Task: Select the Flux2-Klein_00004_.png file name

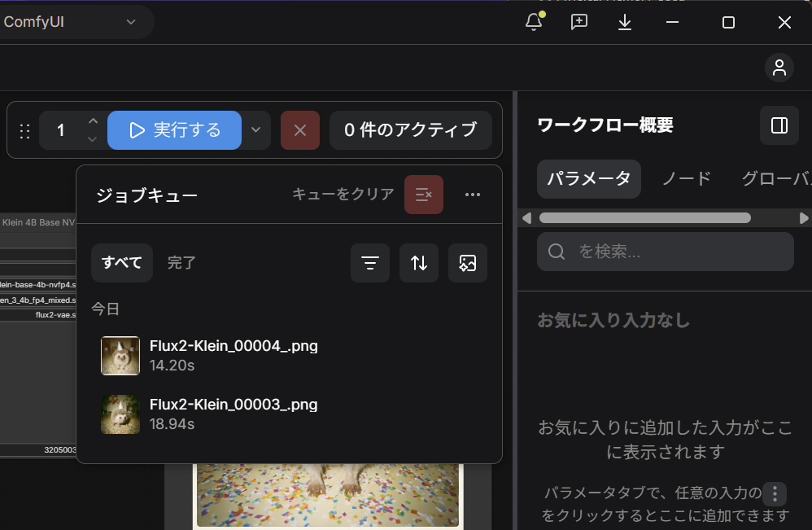Action: click(x=234, y=345)
